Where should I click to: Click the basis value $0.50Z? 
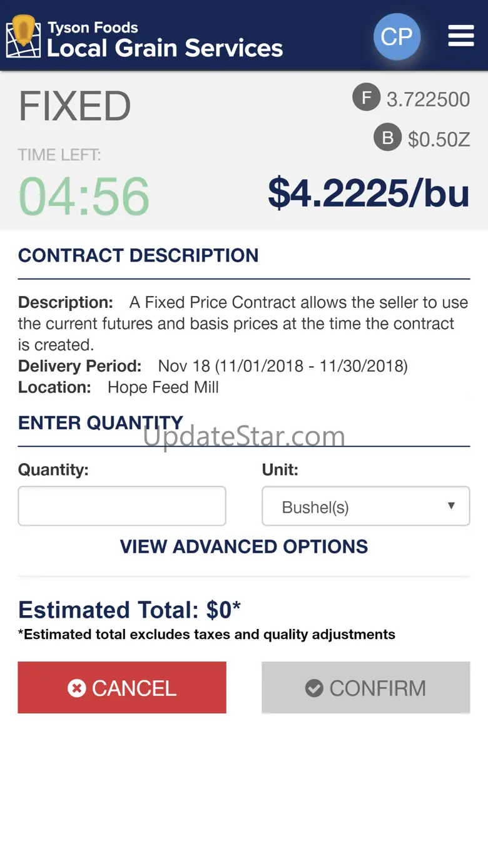pos(439,139)
